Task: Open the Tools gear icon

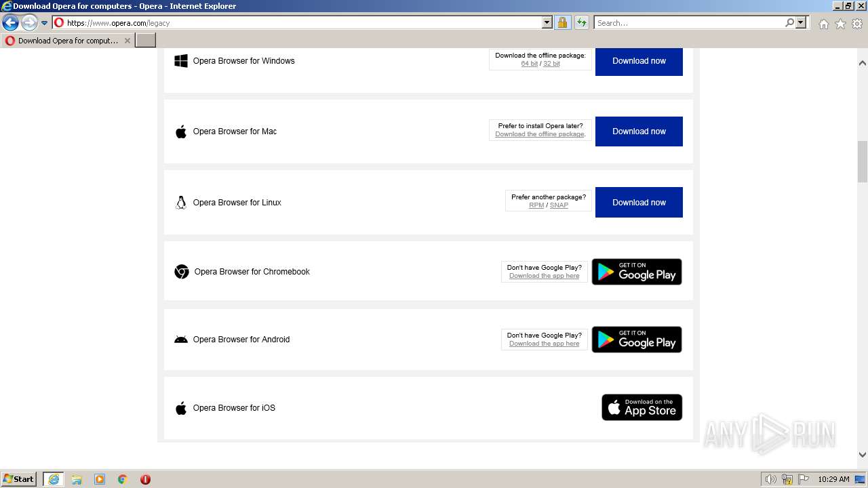Action: [x=857, y=24]
